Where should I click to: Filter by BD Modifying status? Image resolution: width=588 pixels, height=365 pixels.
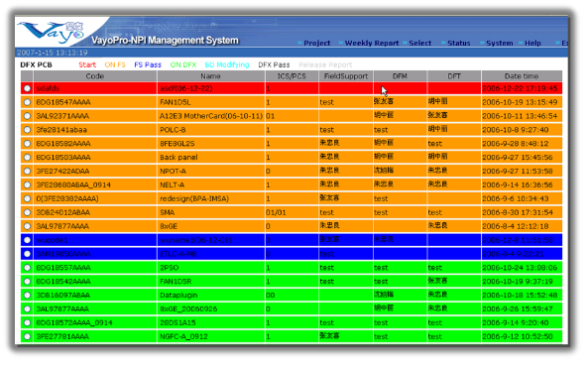tap(227, 64)
